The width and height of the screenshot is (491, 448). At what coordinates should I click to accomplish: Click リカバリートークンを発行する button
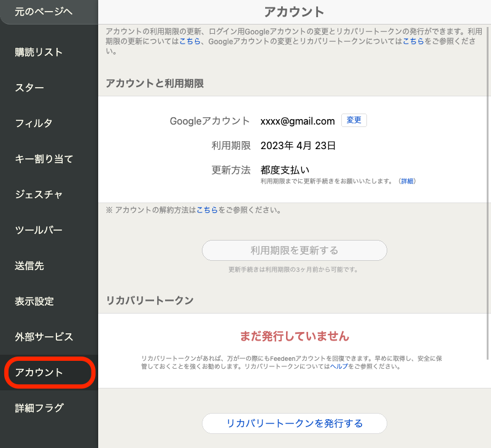[295, 423]
